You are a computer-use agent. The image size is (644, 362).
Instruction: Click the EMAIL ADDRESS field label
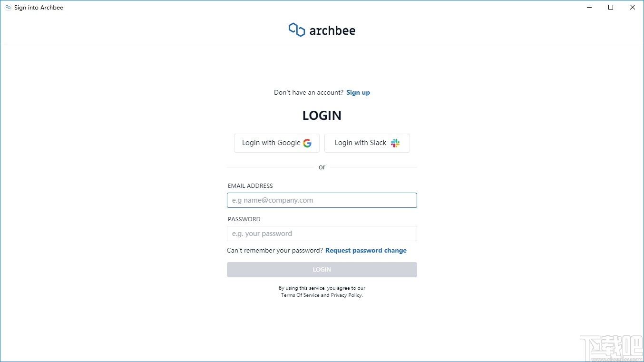250,186
